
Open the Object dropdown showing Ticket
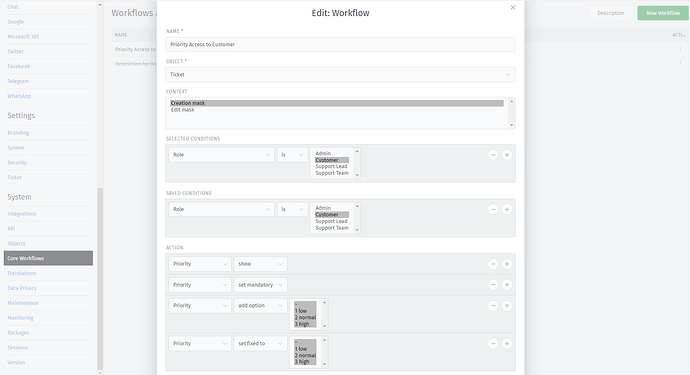click(x=340, y=74)
